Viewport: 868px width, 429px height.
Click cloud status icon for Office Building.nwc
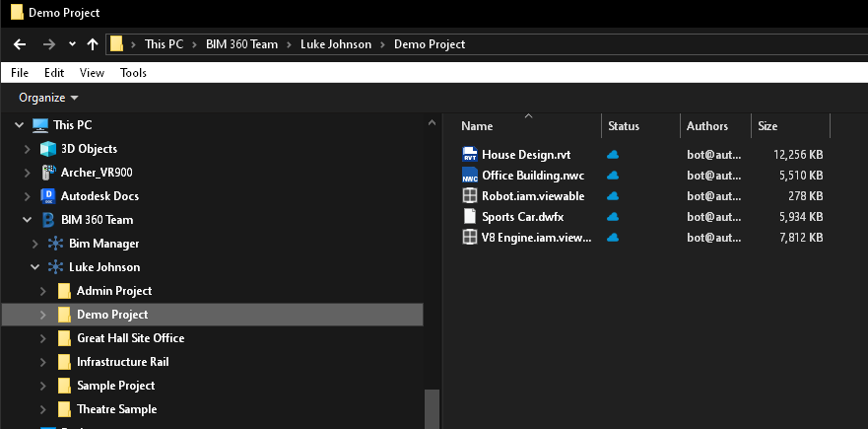click(x=613, y=176)
